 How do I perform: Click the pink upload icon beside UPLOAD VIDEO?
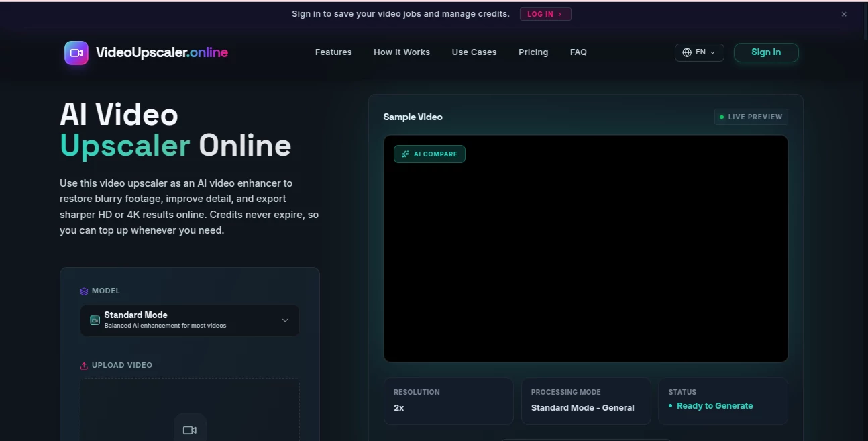pos(84,364)
